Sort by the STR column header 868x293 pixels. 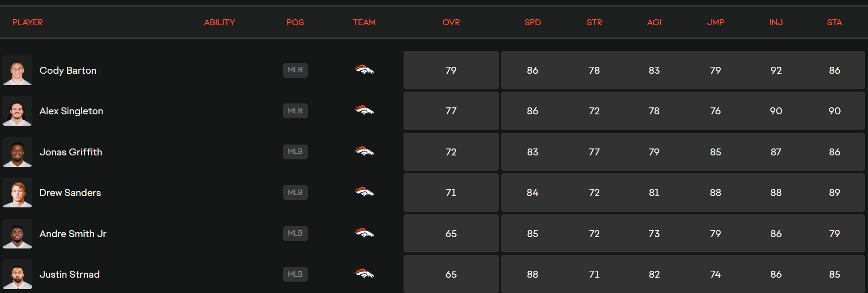tap(594, 22)
